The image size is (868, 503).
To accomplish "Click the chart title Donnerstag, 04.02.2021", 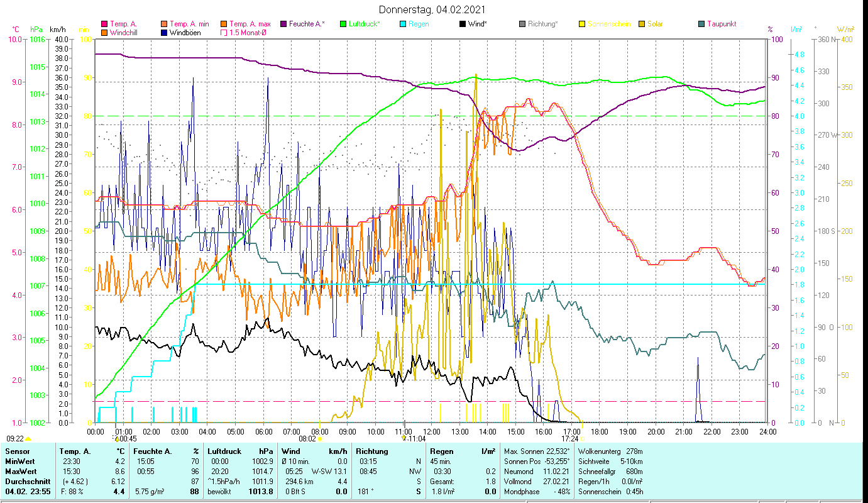I will 432,10.
